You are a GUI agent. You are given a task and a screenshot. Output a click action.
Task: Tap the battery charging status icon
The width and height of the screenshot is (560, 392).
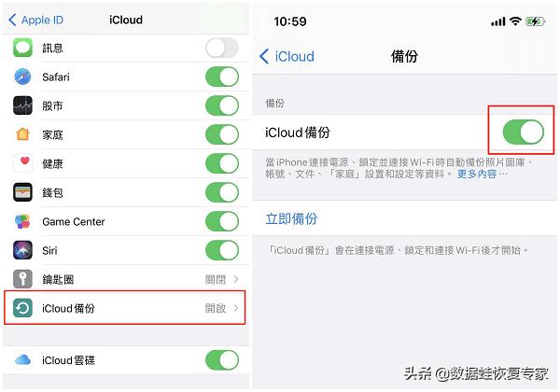(535, 21)
